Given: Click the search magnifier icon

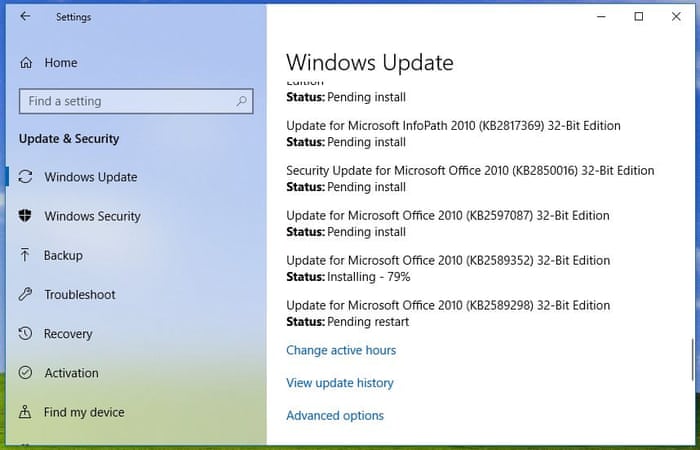Looking at the screenshot, I should (x=241, y=101).
